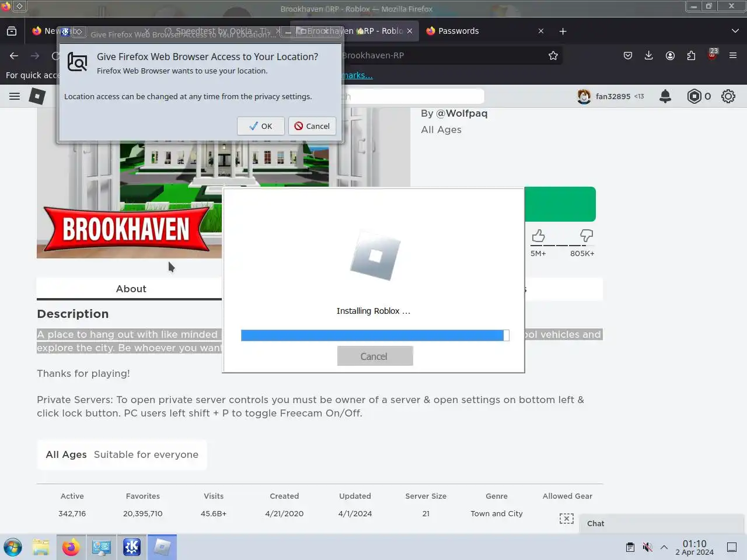
Task: Open Roblox notifications bell
Action: 665,96
